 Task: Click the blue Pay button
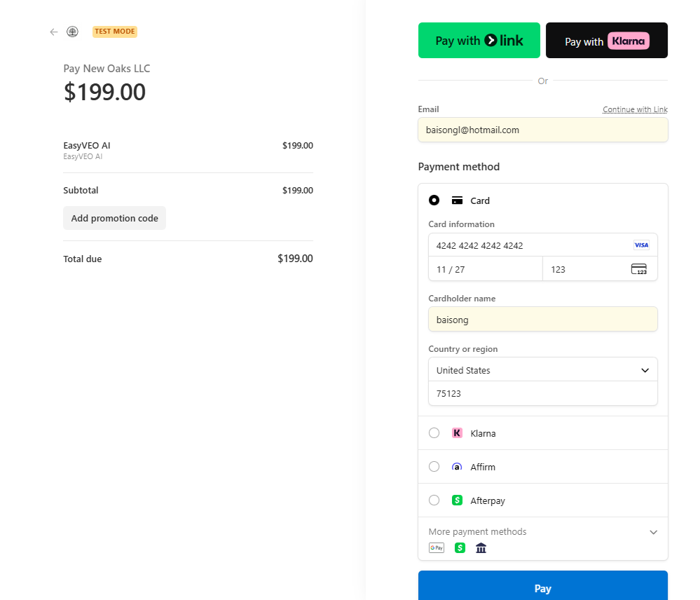543,587
